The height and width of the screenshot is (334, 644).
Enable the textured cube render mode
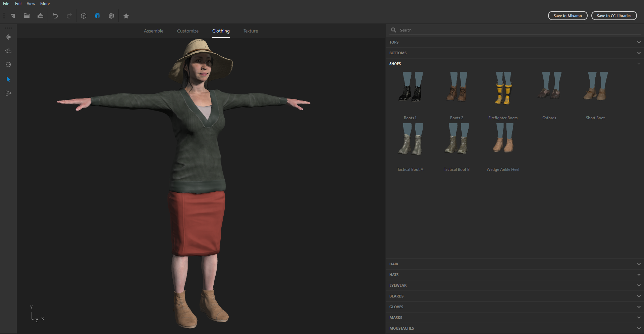tap(111, 16)
